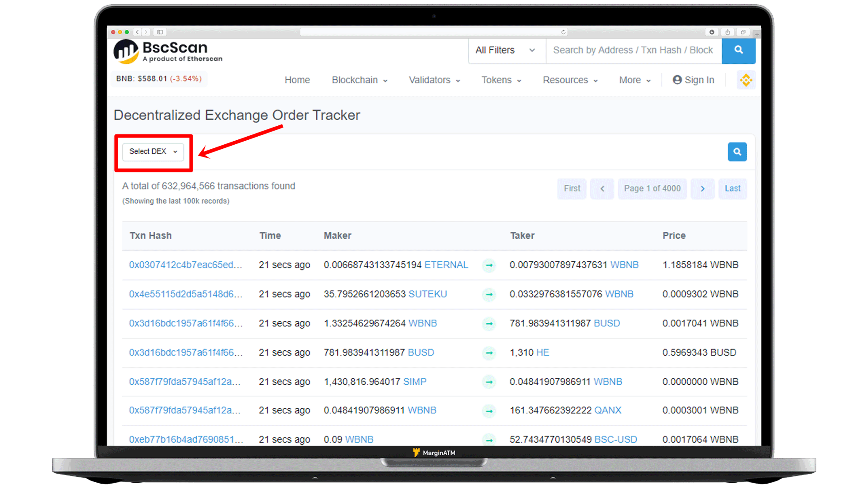Expand the Validators menu
868x488 pixels.
coord(434,80)
